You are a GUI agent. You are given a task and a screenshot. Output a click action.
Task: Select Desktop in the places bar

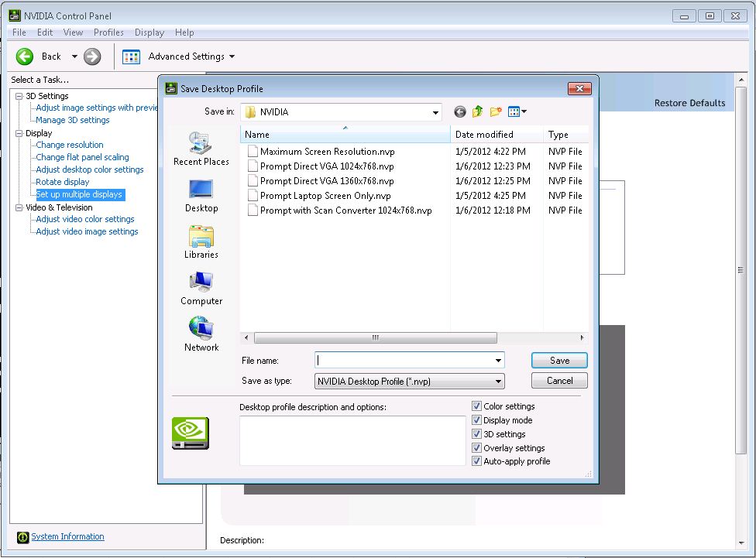(201, 196)
